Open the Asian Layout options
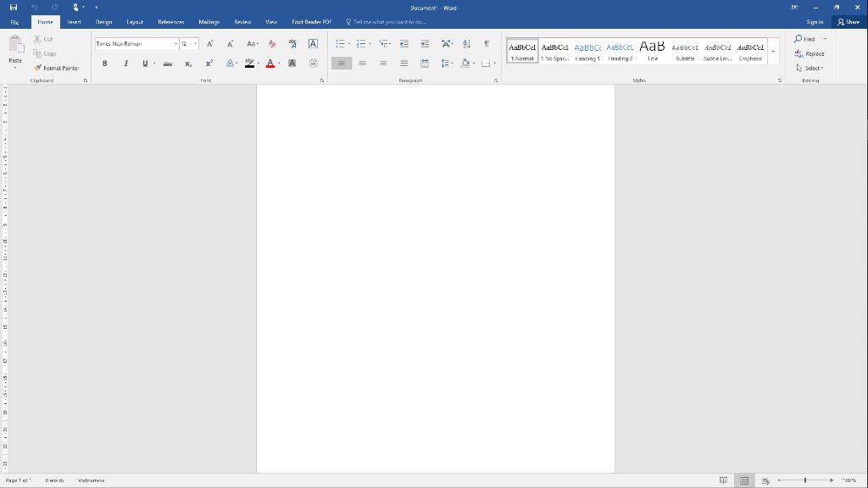 click(x=446, y=44)
